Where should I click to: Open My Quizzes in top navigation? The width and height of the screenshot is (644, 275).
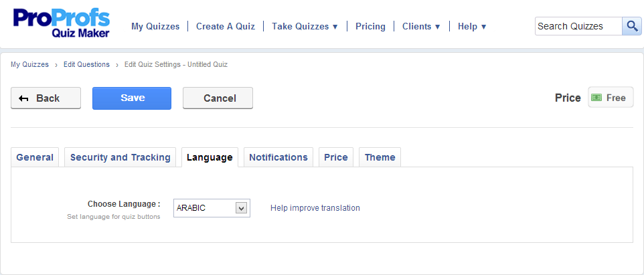point(155,27)
